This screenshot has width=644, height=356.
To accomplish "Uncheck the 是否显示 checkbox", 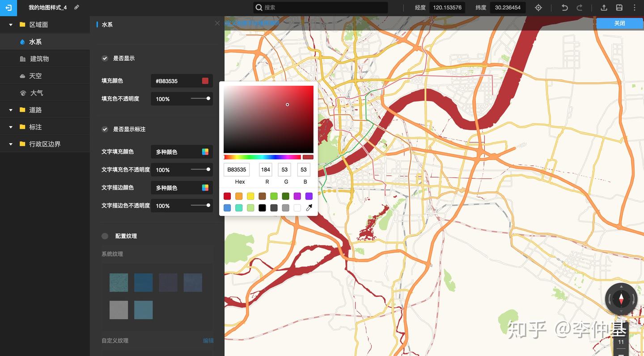I will coord(105,58).
